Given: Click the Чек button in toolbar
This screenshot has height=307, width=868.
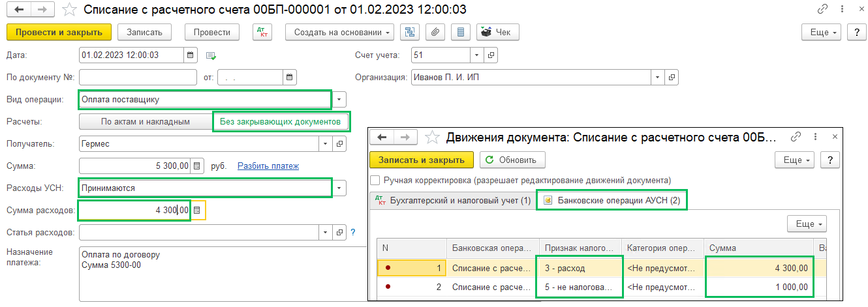Looking at the screenshot, I should [497, 32].
